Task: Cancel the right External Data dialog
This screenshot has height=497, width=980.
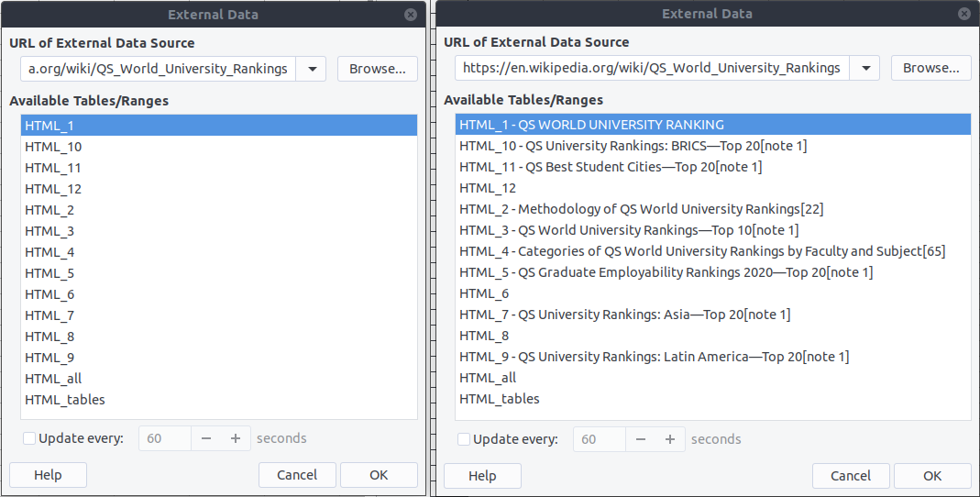Action: [x=851, y=476]
